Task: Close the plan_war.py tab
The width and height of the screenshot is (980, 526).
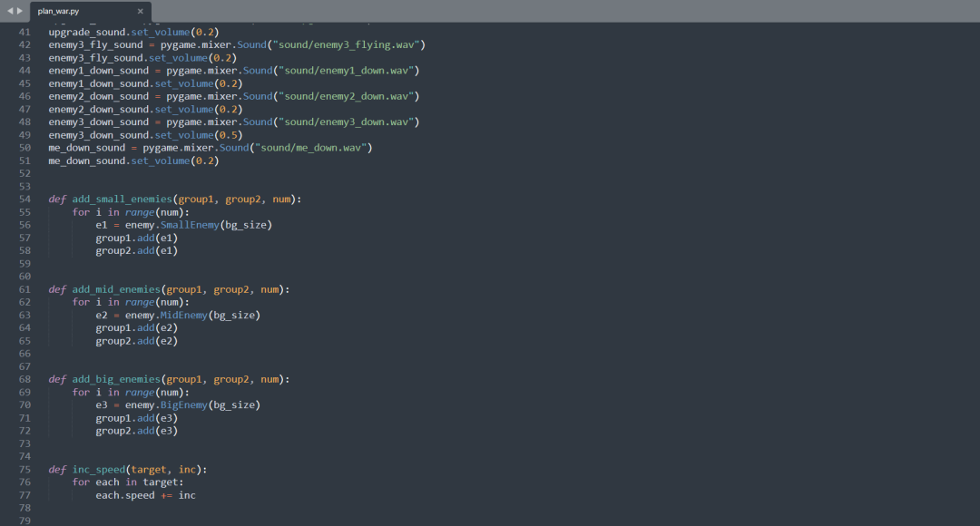Action: pyautogui.click(x=139, y=12)
